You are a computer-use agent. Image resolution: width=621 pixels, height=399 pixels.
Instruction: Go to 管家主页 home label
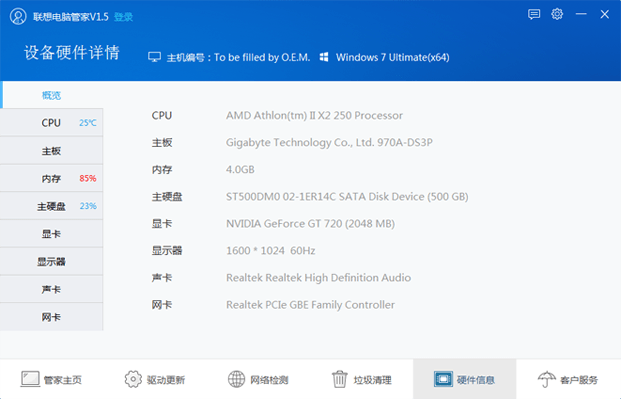[63, 380]
